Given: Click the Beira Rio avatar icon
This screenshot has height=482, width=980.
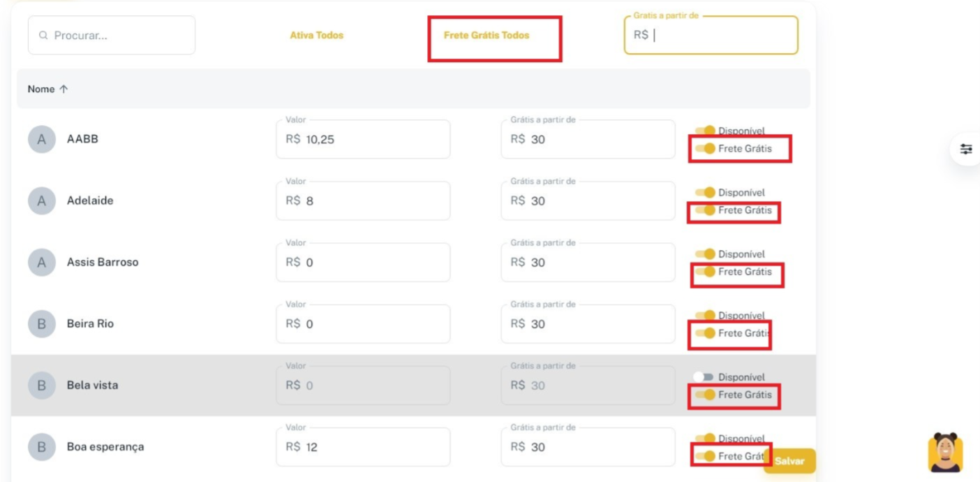Looking at the screenshot, I should (x=42, y=323).
